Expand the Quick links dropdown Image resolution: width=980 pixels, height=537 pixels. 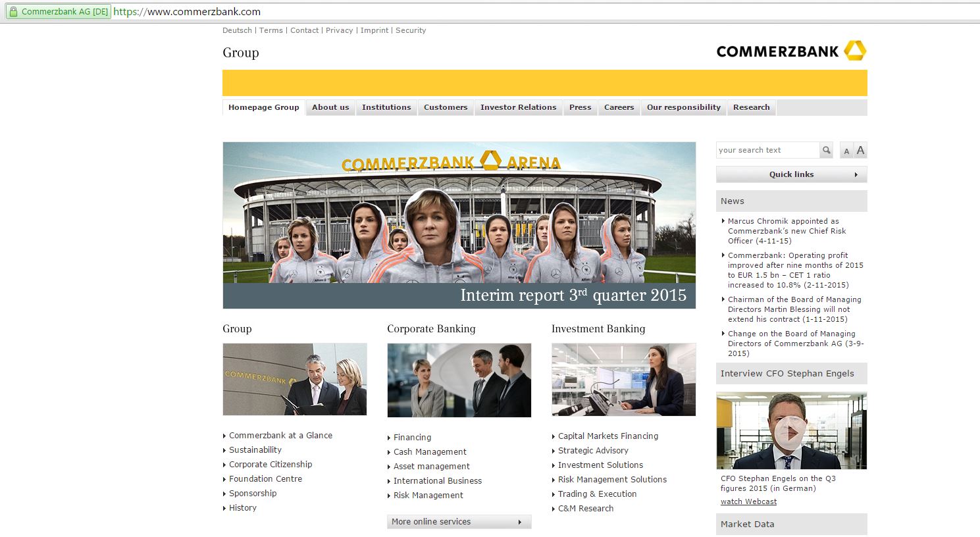[x=791, y=174]
